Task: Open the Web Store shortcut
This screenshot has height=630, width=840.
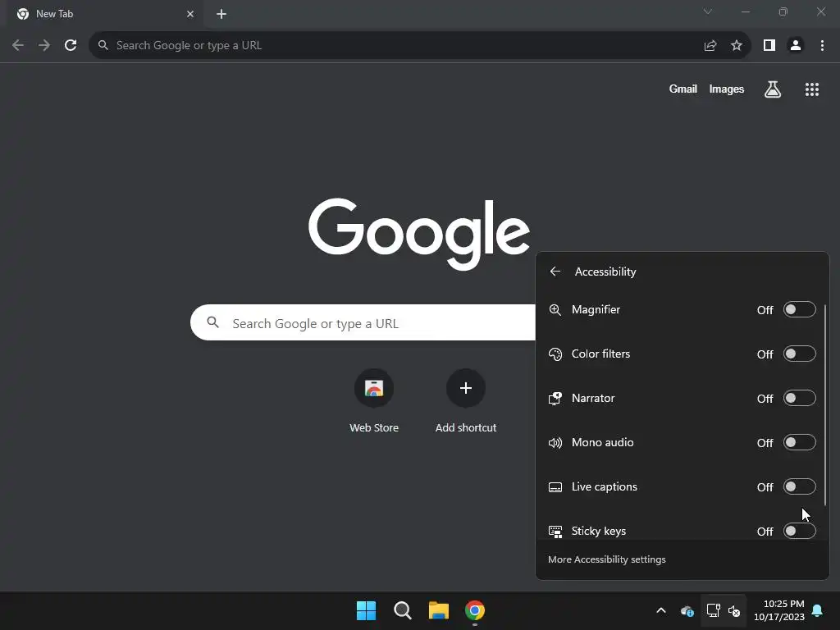Action: (x=374, y=400)
